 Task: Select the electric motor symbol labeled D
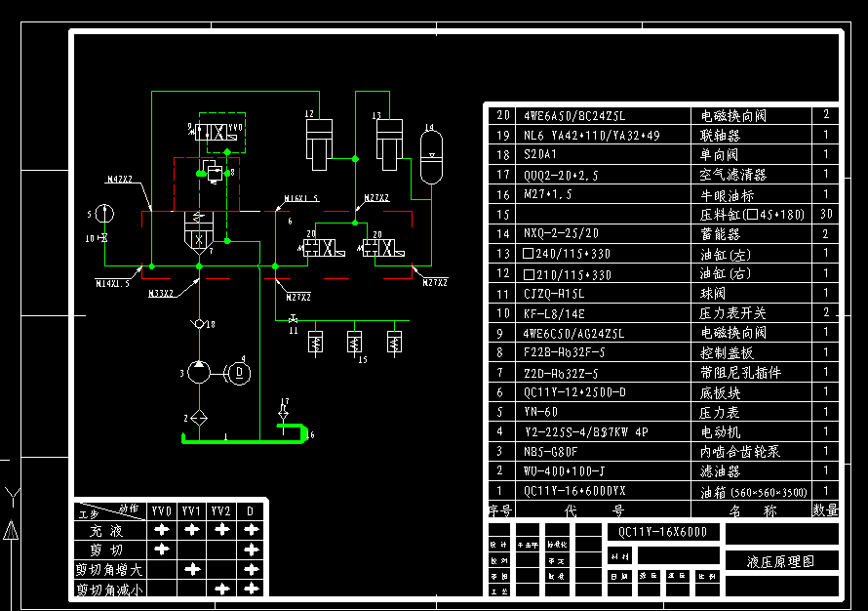[239, 372]
